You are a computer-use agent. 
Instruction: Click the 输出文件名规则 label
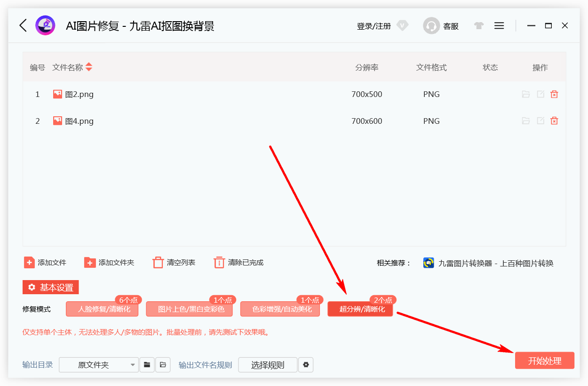pyautogui.click(x=206, y=365)
